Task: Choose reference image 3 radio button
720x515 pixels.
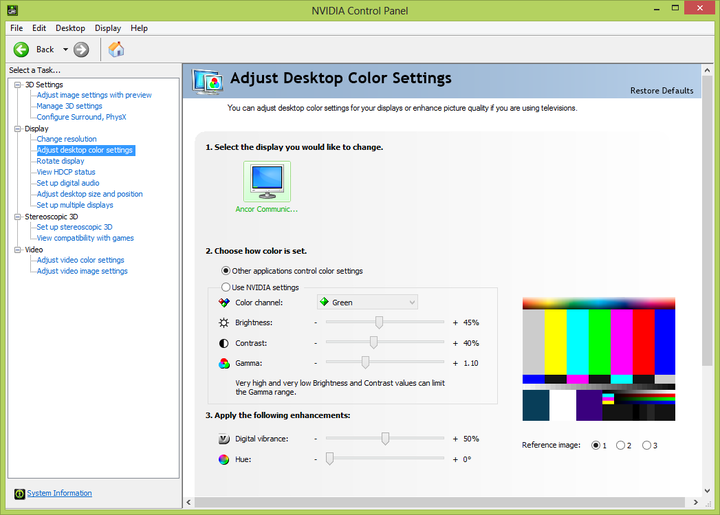Action: pyautogui.click(x=647, y=445)
